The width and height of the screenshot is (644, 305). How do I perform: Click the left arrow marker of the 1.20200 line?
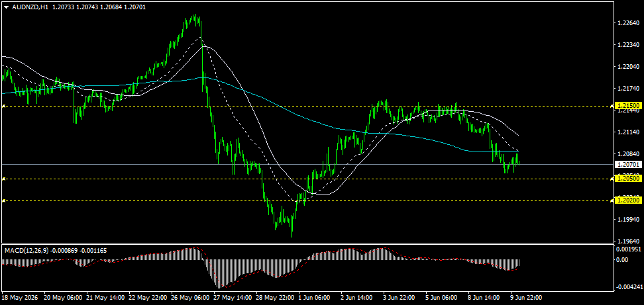4,201
